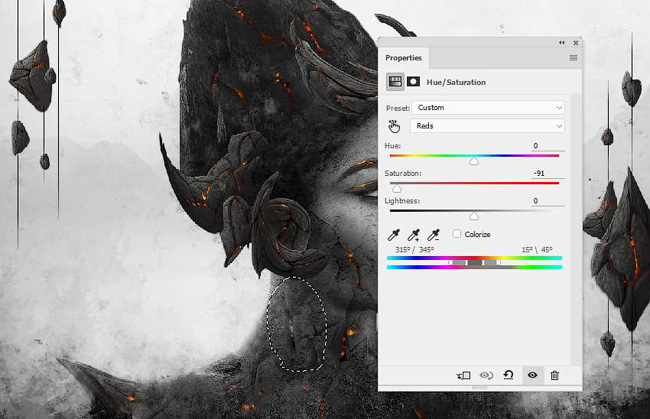Switch to the Properties tab
This screenshot has height=419, width=650.
pos(403,58)
